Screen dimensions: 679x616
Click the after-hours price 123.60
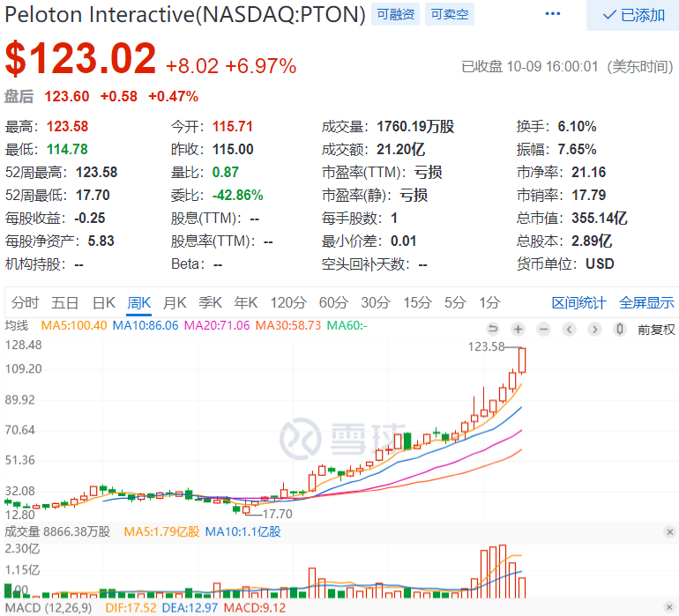[x=67, y=96]
